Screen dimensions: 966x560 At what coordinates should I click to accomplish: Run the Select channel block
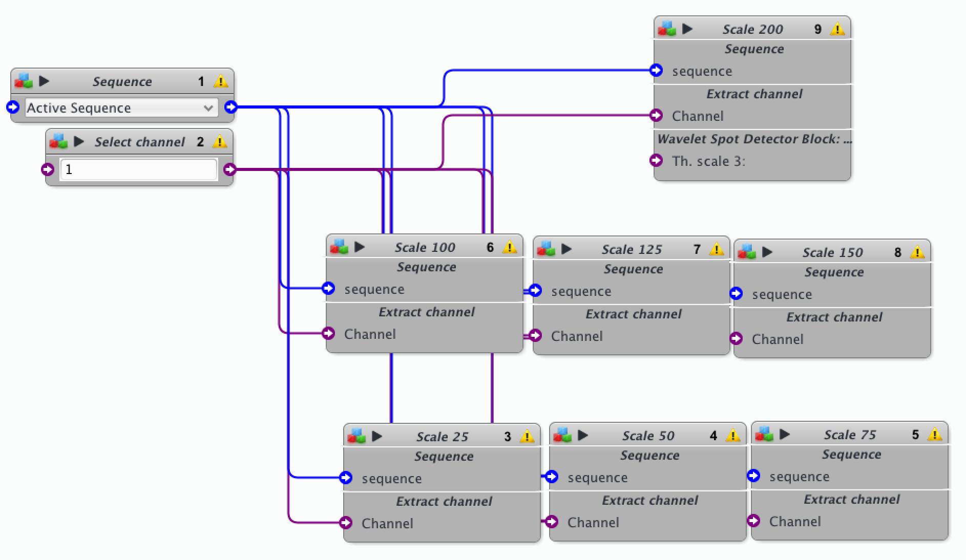point(79,142)
